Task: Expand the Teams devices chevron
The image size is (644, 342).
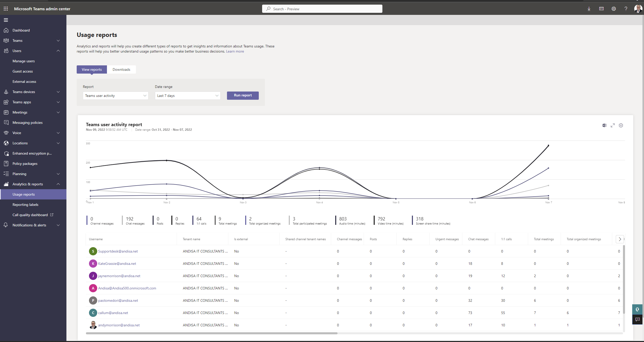Action: pyautogui.click(x=58, y=92)
